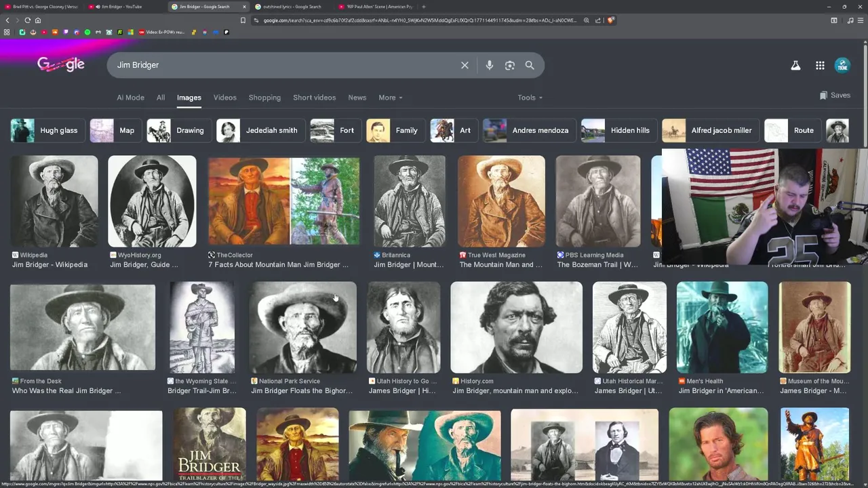Open Men's Health American Primeval thumbnail
This screenshot has width=868, height=488.
(722, 327)
